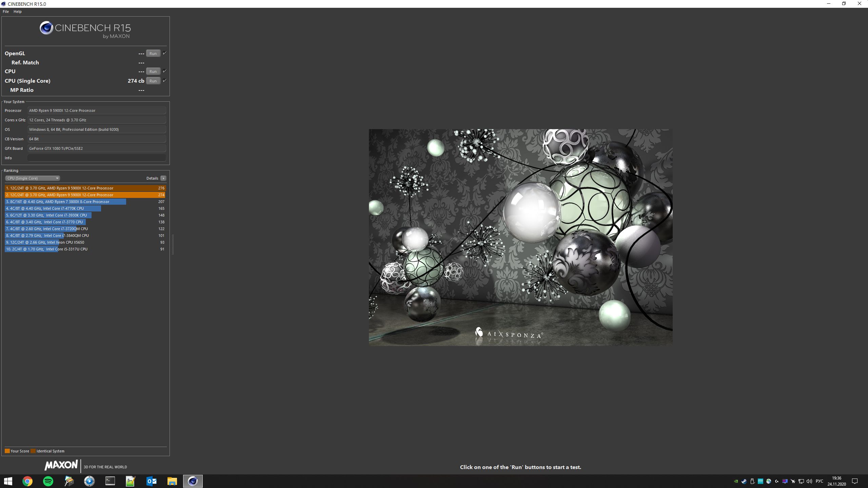This screenshot has width=868, height=488.
Task: Expand ranking Details with arrow button
Action: (163, 178)
